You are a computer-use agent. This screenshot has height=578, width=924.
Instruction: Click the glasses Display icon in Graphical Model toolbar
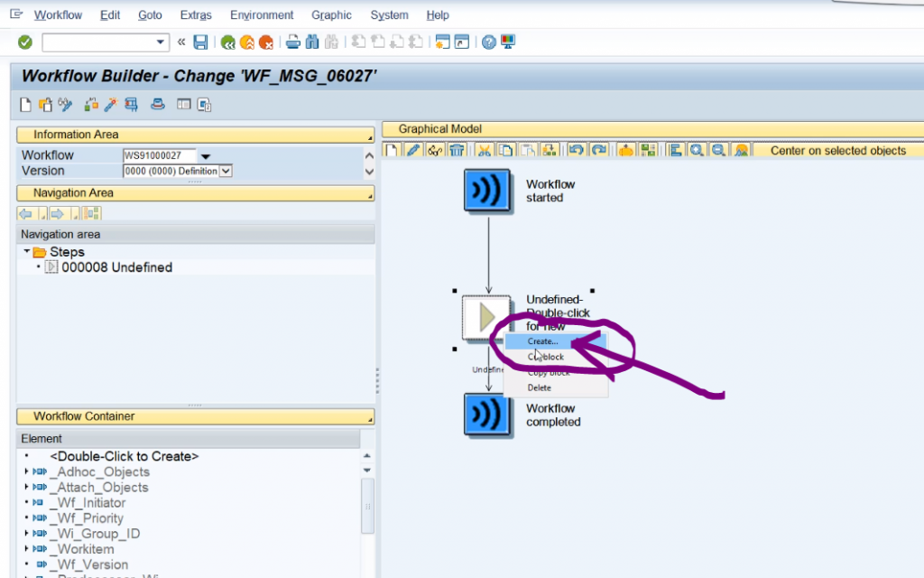(x=435, y=151)
